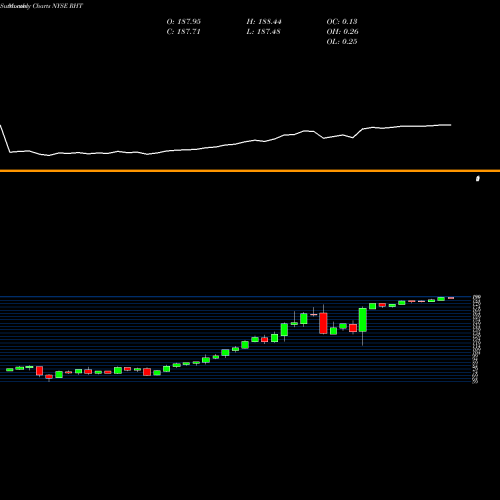Select the high price 'H: 188.44'
The image size is (500, 500).
[x=264, y=22]
